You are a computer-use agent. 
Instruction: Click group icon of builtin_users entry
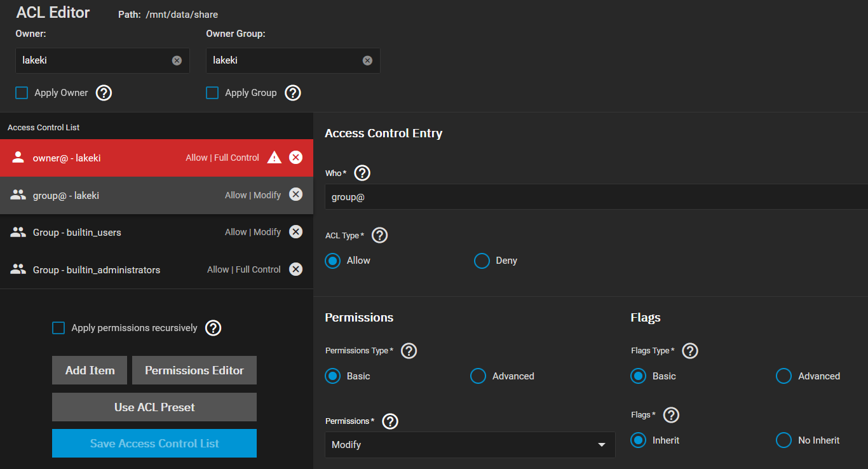click(x=18, y=232)
